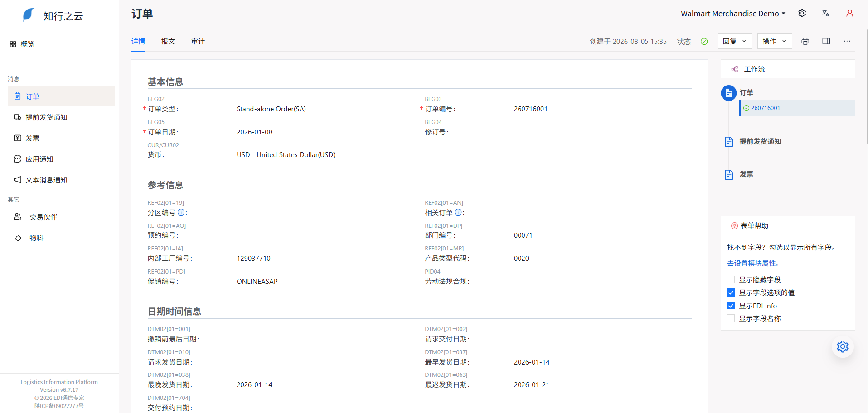868x413 pixels.
Task: Click the floating blue gear button
Action: (843, 346)
